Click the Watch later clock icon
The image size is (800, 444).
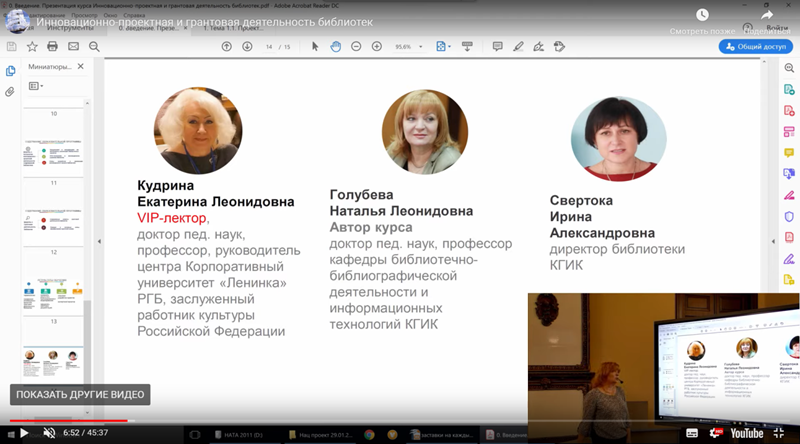pos(702,15)
